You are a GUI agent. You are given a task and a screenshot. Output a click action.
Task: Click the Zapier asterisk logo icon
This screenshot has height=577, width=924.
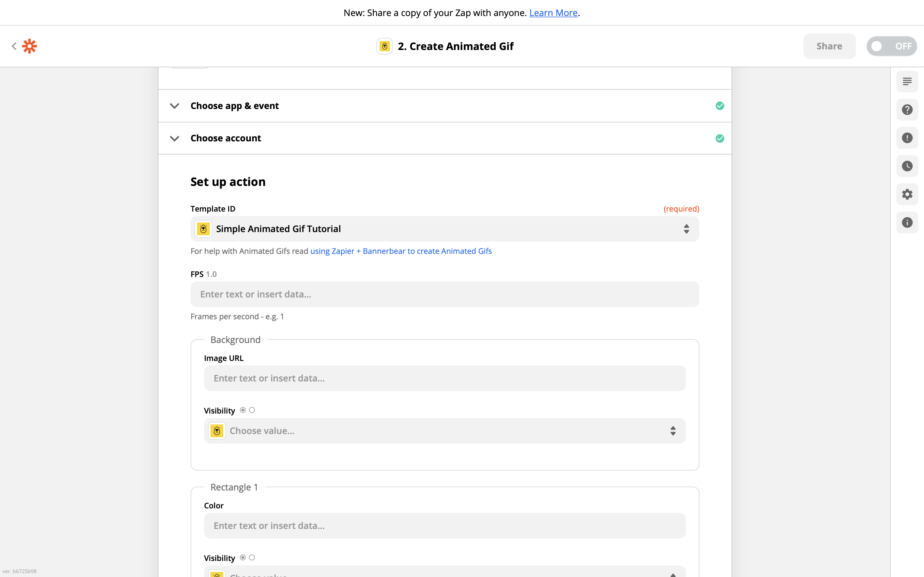pos(30,46)
